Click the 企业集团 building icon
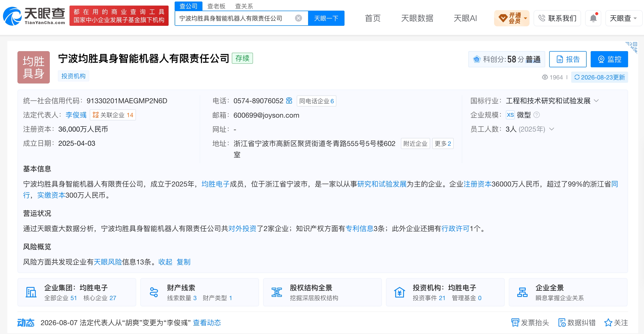Viewport: 644px width, 334px height. 31,292
